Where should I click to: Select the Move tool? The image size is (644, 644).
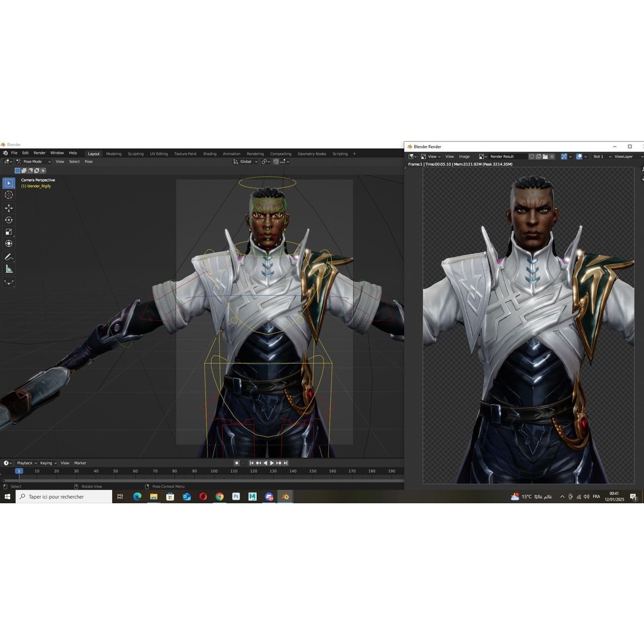(8, 208)
